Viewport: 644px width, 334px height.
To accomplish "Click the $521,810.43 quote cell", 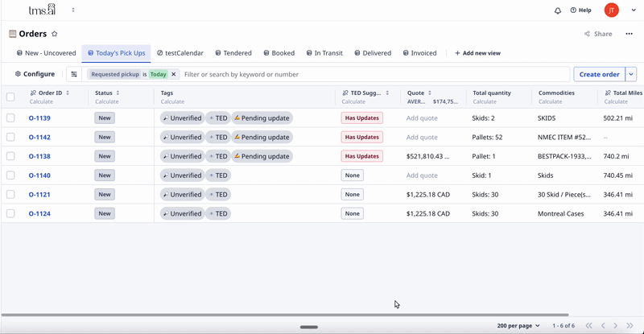I will tap(427, 156).
